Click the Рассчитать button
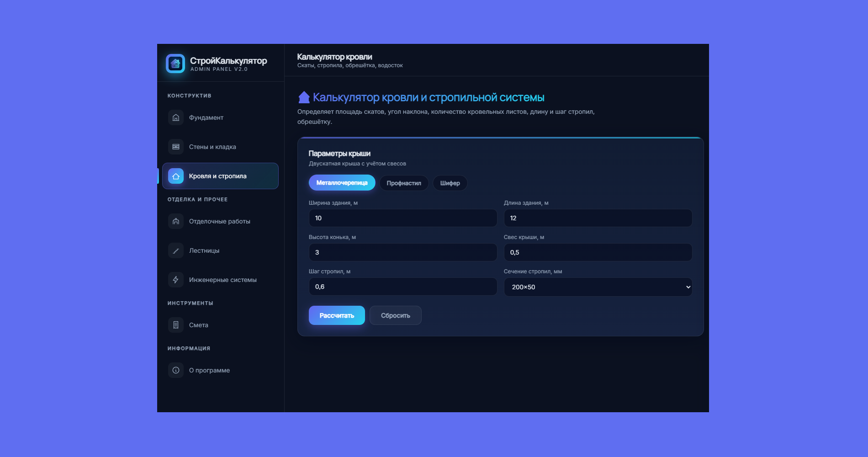 pyautogui.click(x=337, y=315)
